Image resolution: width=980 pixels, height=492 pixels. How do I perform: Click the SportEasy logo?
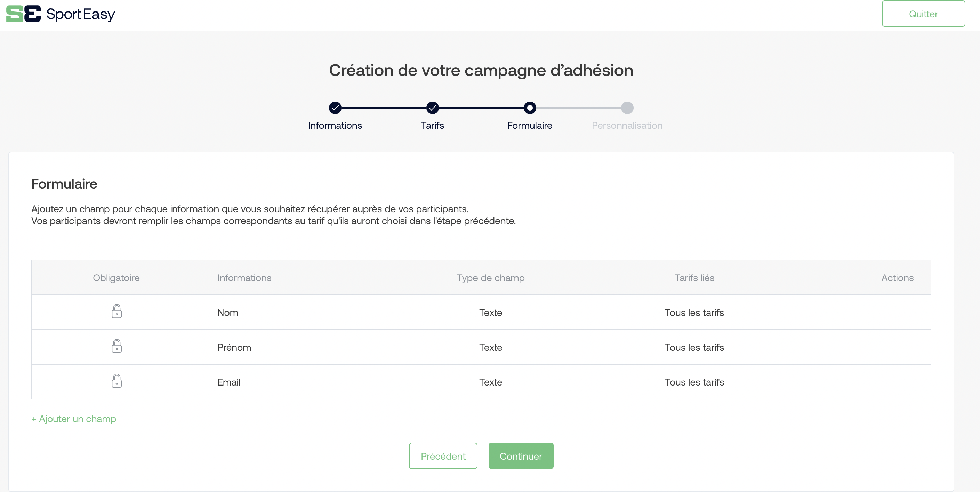(61, 14)
